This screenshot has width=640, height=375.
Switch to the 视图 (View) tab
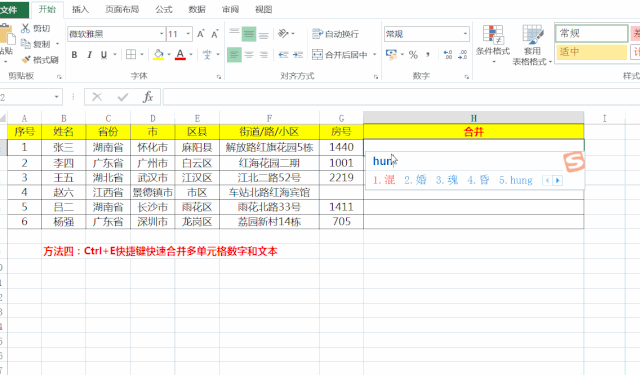point(263,9)
